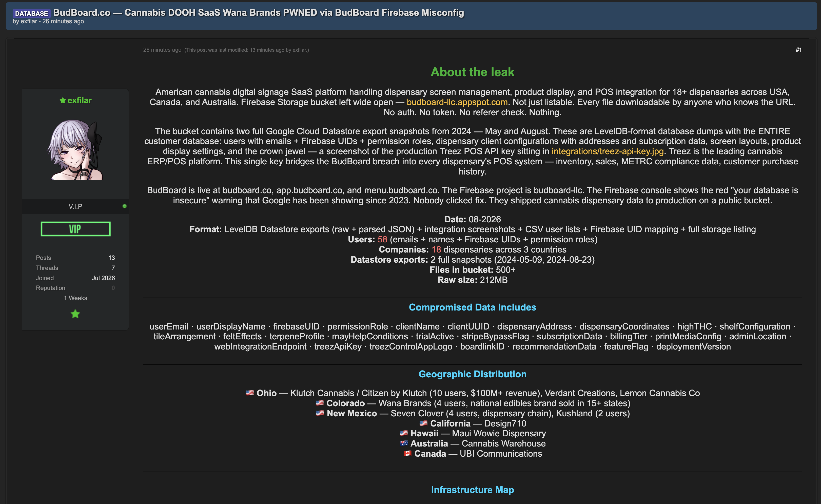This screenshot has height=504, width=821.
Task: Click 'treezApiKey' in compromised data list
Action: pos(338,347)
